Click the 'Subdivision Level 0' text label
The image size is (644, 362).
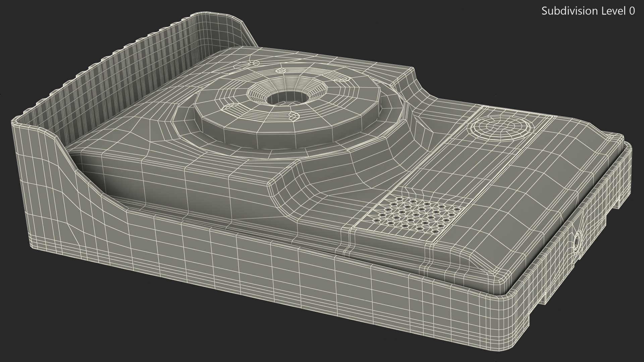coord(588,11)
